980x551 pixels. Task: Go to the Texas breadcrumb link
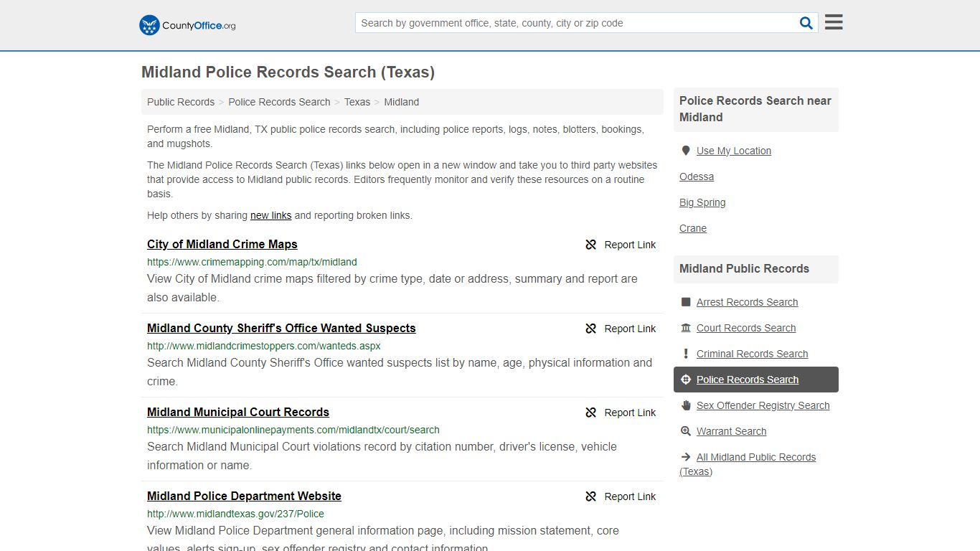[357, 102]
